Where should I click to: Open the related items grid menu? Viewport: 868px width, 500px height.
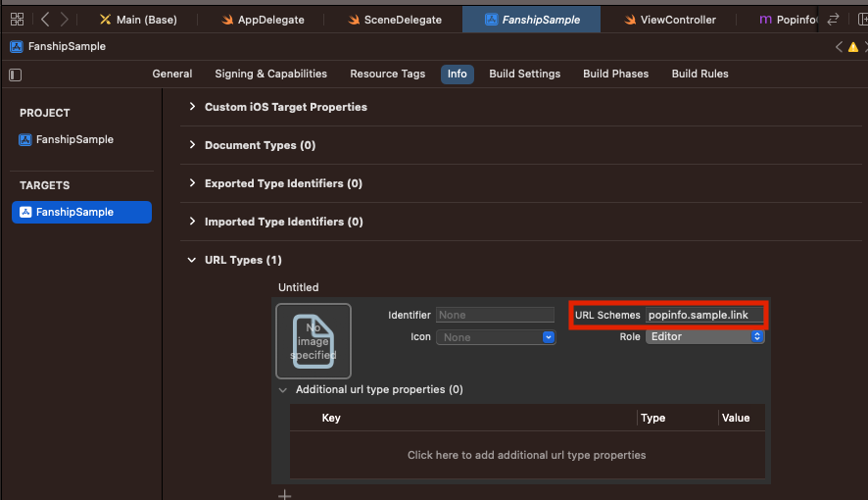[x=18, y=20]
